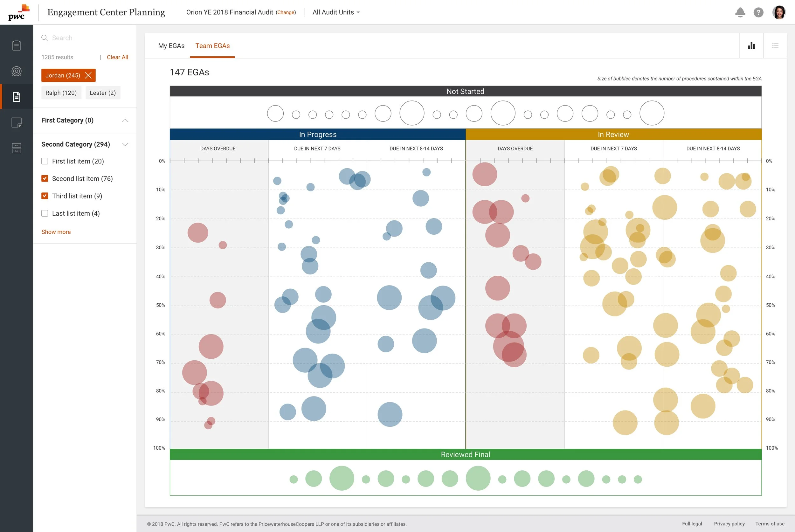
Task: Open the user profile avatar
Action: pyautogui.click(x=779, y=12)
